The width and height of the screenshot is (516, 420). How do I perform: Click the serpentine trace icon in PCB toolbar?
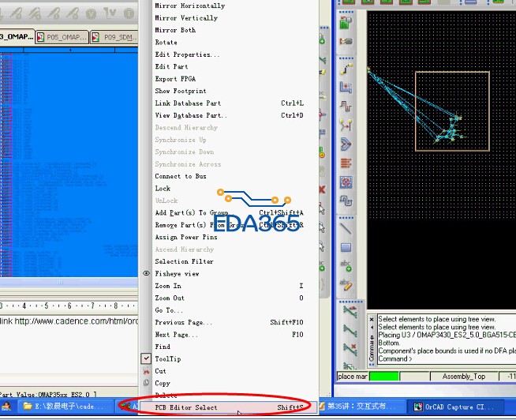pyautogui.click(x=346, y=201)
